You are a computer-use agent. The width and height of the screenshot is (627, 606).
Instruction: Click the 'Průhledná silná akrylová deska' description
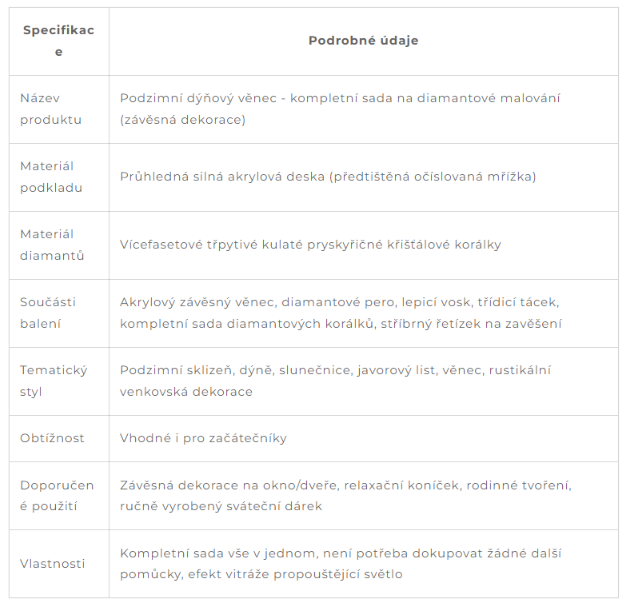222,177
